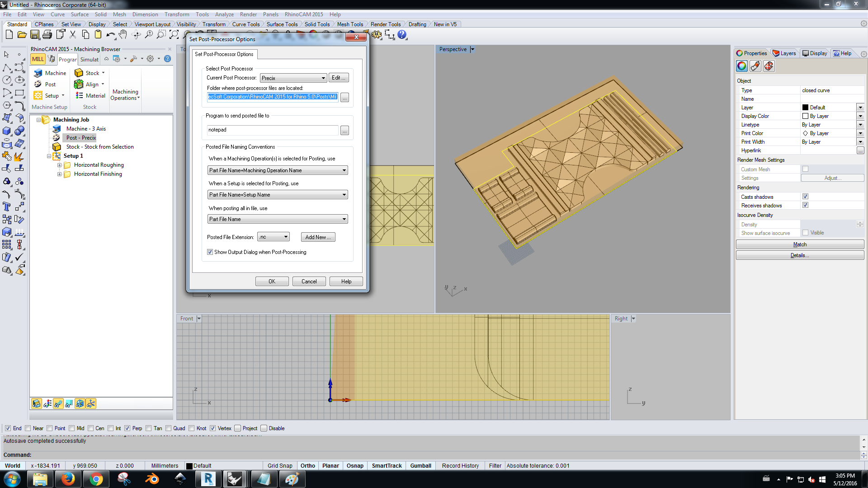Click the post-processor folder path field
This screenshot has width=868, height=488.
click(x=273, y=97)
